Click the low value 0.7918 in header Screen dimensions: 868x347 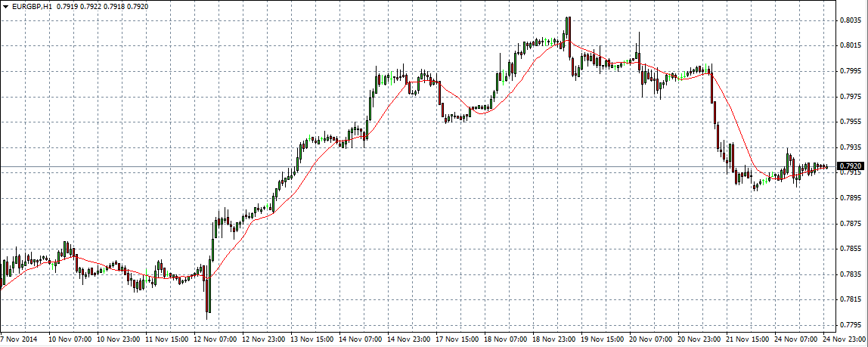tap(113, 5)
